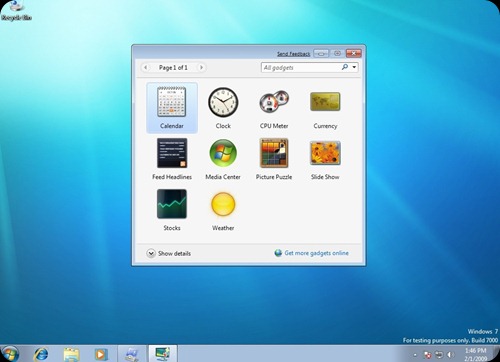Expand Show details section

(169, 253)
